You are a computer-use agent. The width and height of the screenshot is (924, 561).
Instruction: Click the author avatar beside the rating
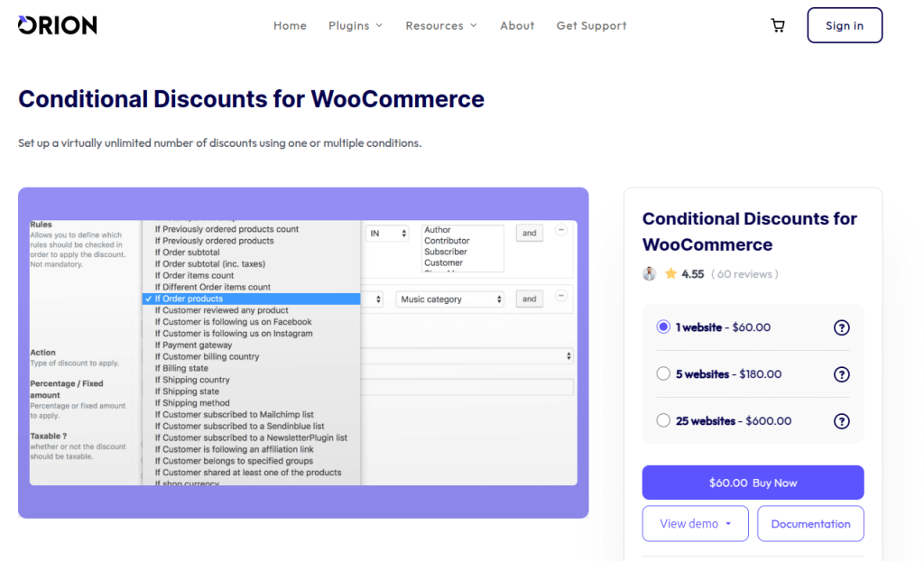tap(650, 273)
